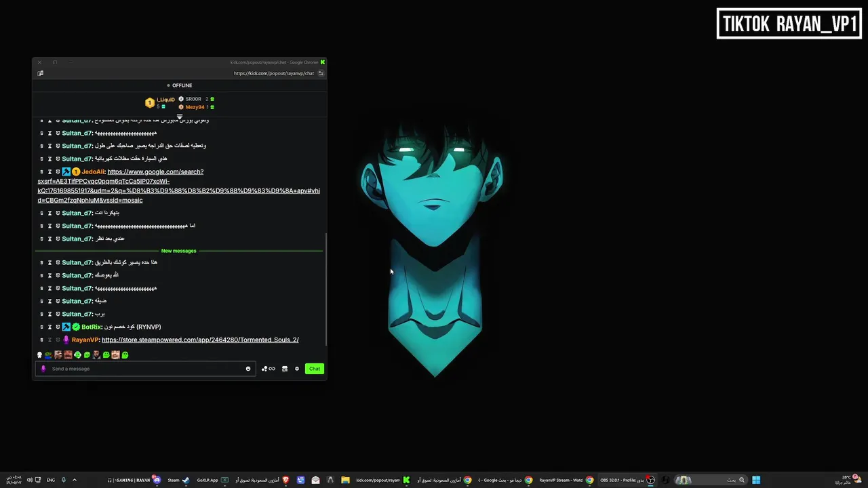Open the Mail envelope taskbar icon
The width and height of the screenshot is (868, 488).
pyautogui.click(x=315, y=480)
